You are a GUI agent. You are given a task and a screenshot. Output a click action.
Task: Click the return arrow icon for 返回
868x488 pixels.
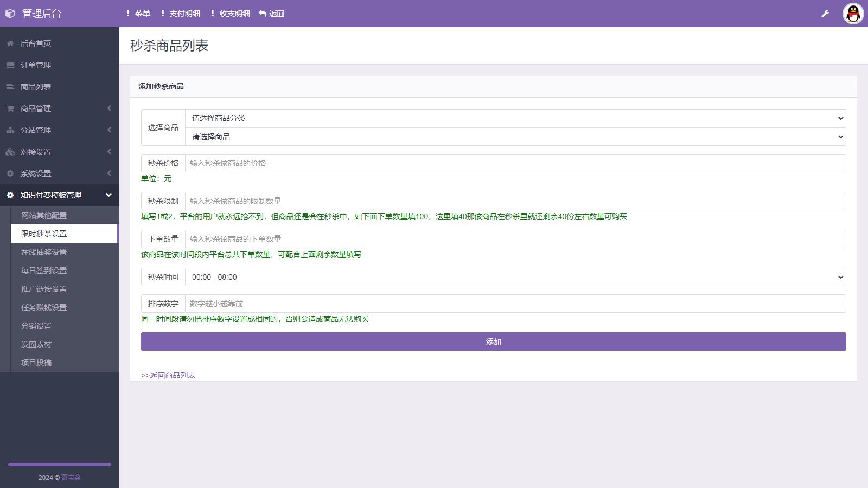tap(263, 14)
